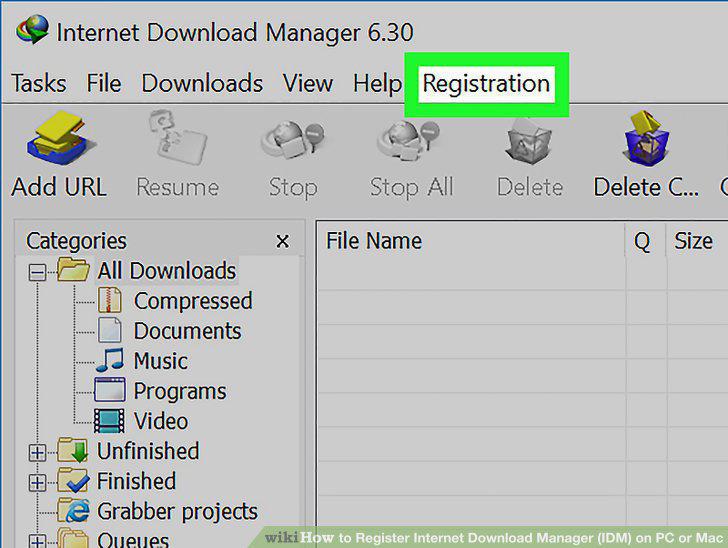
Task: Click the Compressed zip icon
Action: pos(110,300)
